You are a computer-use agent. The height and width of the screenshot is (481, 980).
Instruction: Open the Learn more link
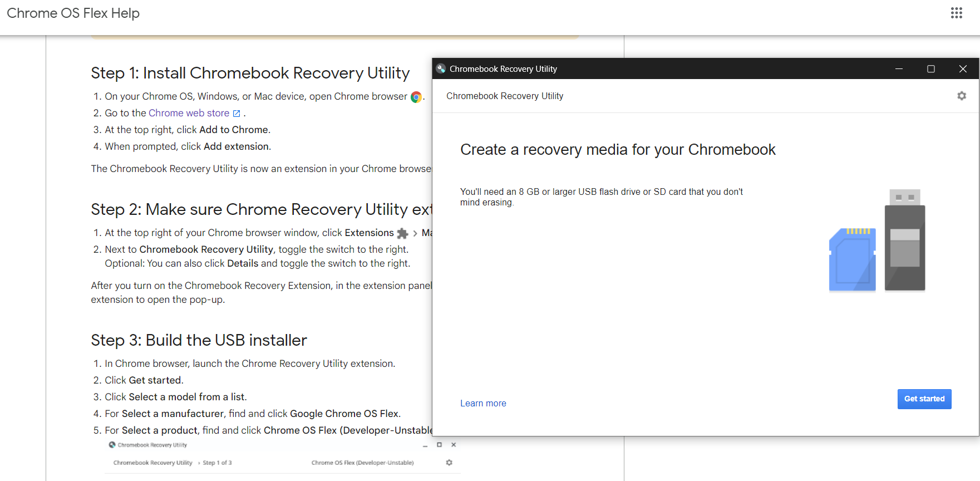click(x=483, y=404)
